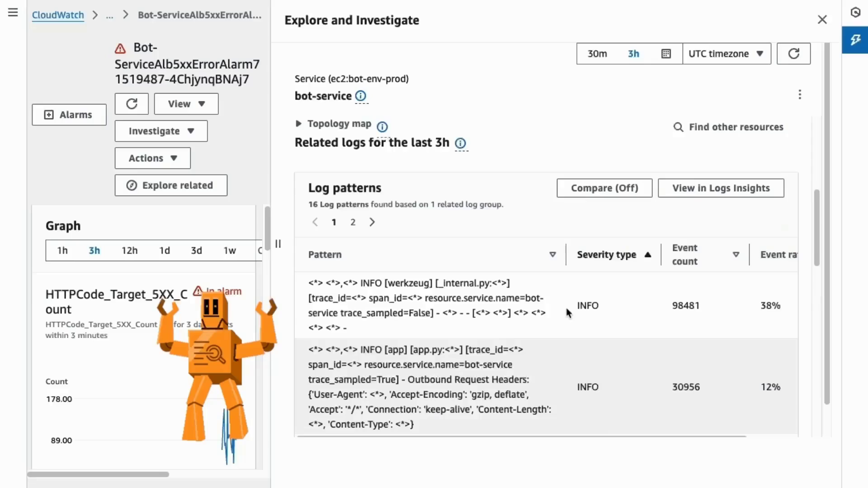Switch graph range to 12h
Screen dimensions: 868x488
pyautogui.click(x=129, y=250)
